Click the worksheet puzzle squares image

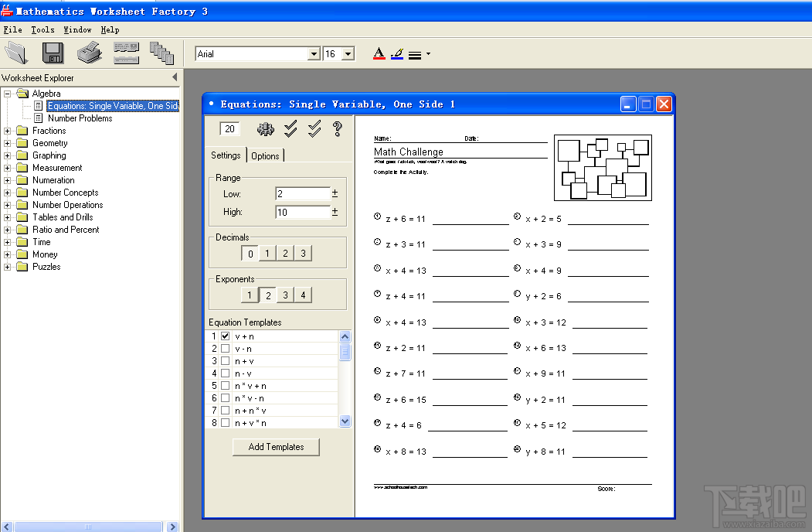click(x=603, y=168)
